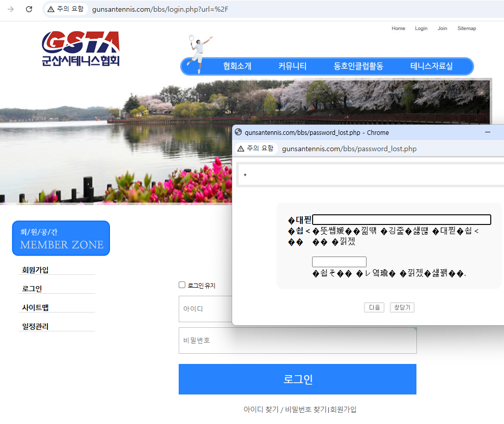The width and height of the screenshot is (504, 424).
Task: Click the browser page reload icon
Action: [x=29, y=9]
